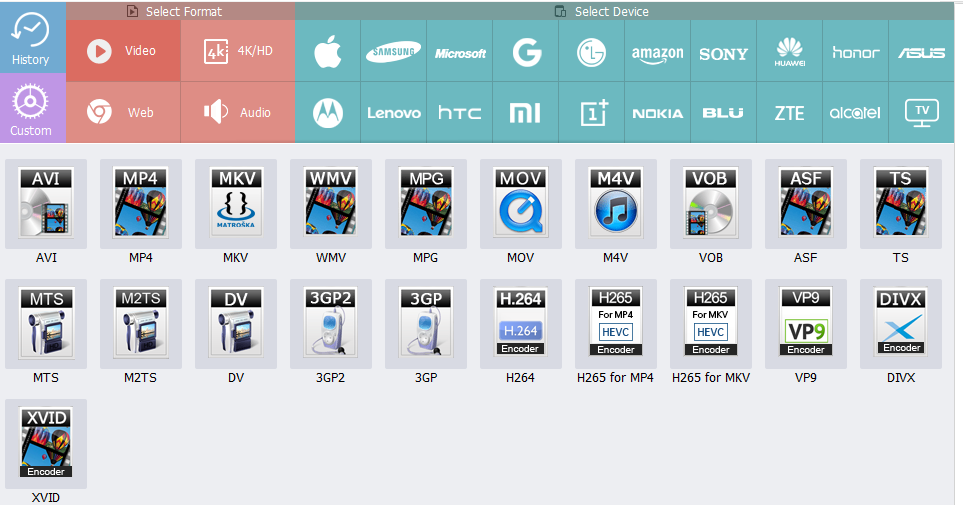Select H265 for MP4 encoder
Screen dimensions: 963x505
point(615,324)
